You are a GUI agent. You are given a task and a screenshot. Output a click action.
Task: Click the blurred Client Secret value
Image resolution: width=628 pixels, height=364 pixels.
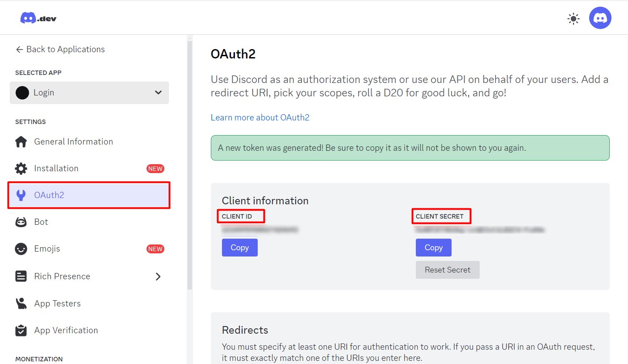coord(480,230)
